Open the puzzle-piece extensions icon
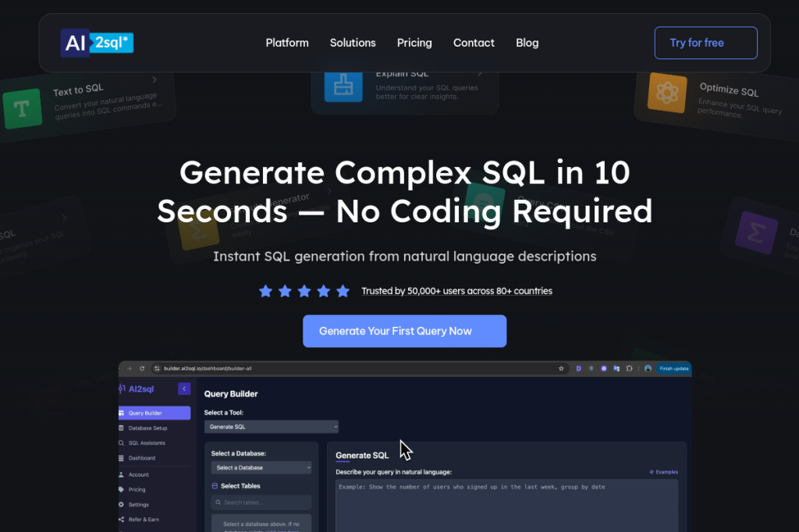Screen dimensions: 799x532 click(x=630, y=368)
